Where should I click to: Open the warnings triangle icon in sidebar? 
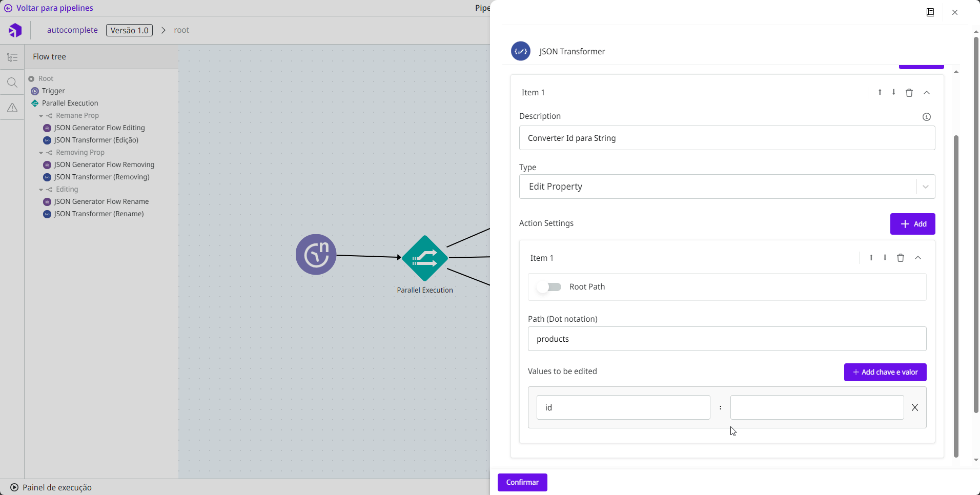[x=12, y=108]
